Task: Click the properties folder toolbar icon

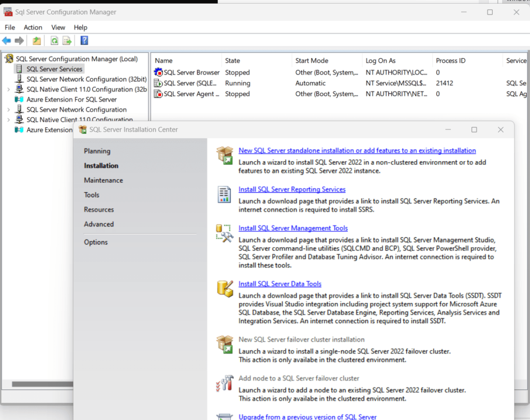Action: click(x=36, y=40)
